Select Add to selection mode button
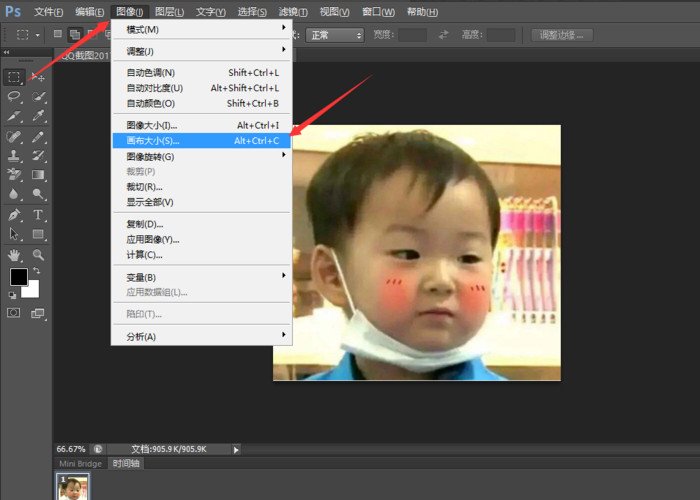This screenshot has height=500, width=700. [x=75, y=34]
